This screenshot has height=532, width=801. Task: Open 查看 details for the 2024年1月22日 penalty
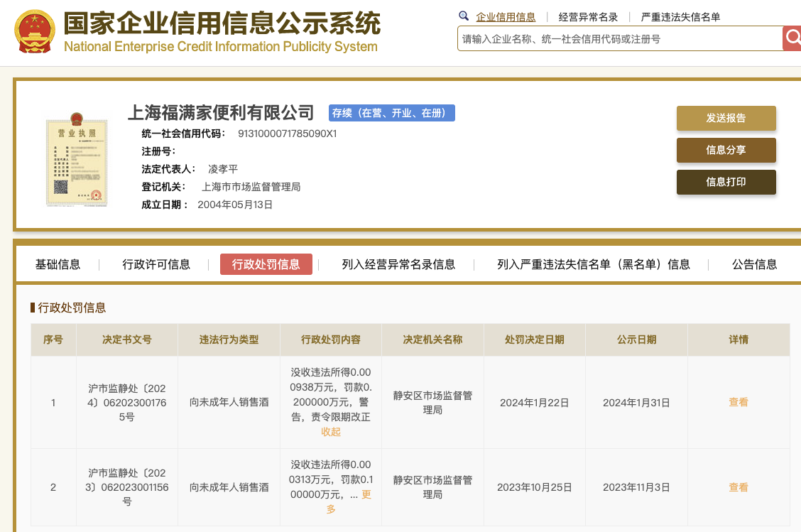[x=739, y=402]
